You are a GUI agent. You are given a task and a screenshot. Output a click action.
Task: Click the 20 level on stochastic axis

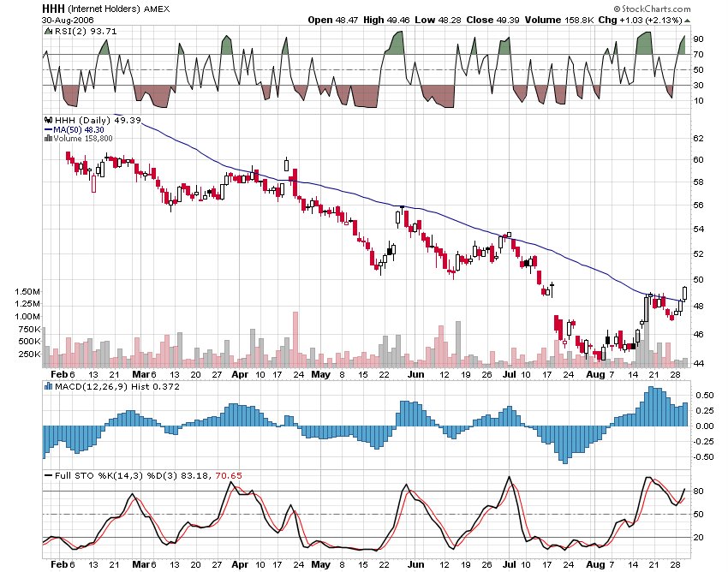(698, 538)
